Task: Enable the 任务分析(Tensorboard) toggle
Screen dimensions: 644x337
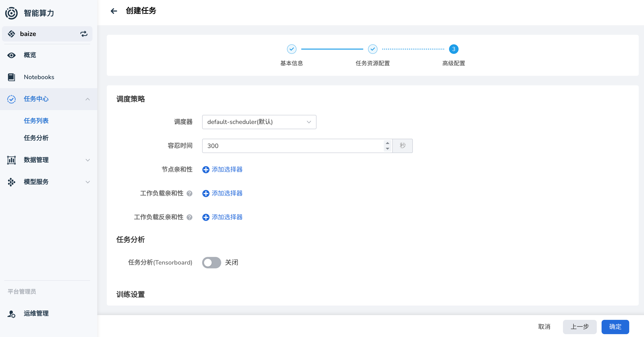Action: [211, 262]
